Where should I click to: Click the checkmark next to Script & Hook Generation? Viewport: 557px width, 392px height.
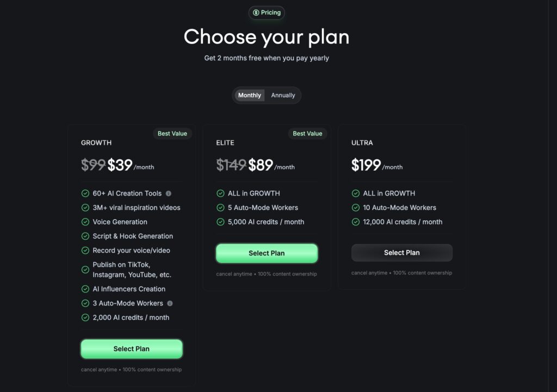86,236
